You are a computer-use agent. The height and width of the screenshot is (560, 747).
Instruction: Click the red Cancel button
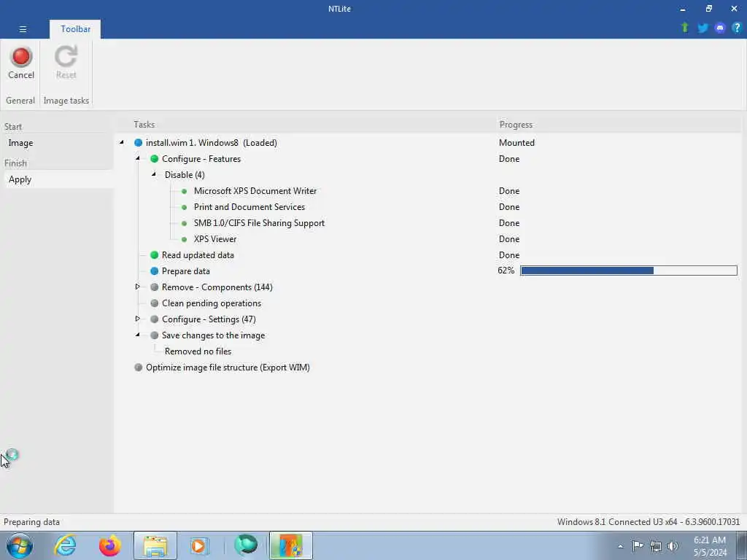tap(21, 63)
